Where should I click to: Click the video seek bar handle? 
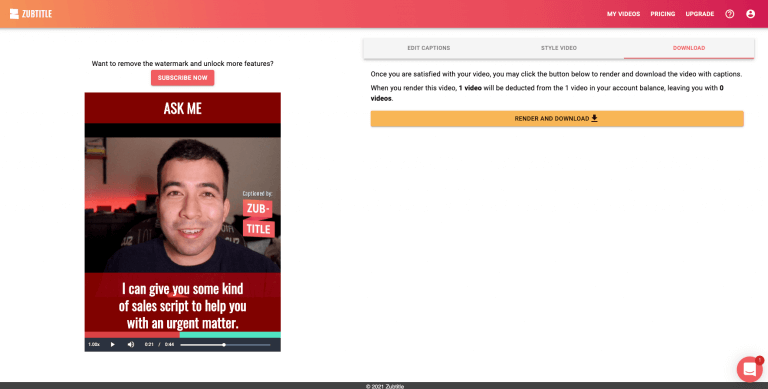pyautogui.click(x=224, y=345)
